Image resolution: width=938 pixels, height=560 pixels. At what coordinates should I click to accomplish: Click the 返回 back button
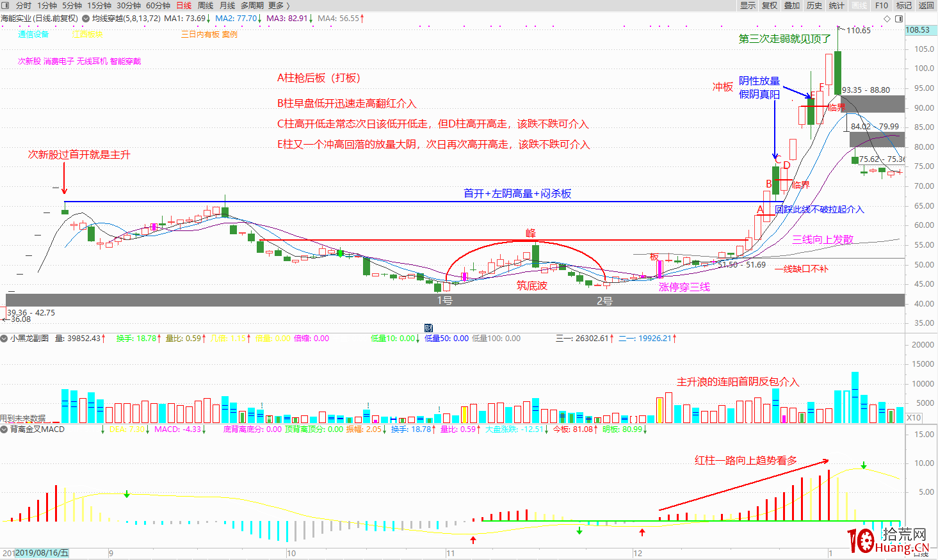pos(926,6)
